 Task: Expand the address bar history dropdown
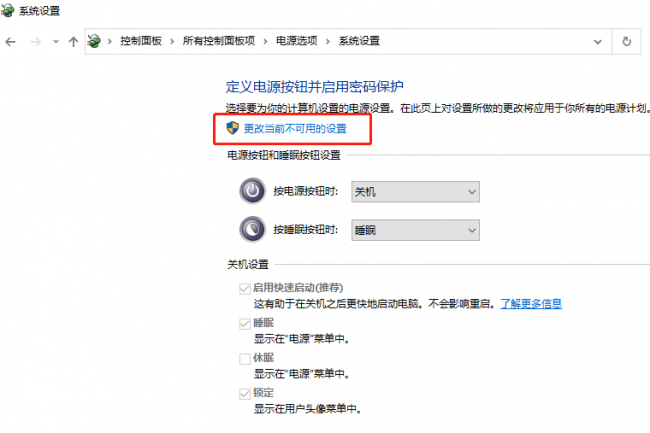(x=597, y=41)
